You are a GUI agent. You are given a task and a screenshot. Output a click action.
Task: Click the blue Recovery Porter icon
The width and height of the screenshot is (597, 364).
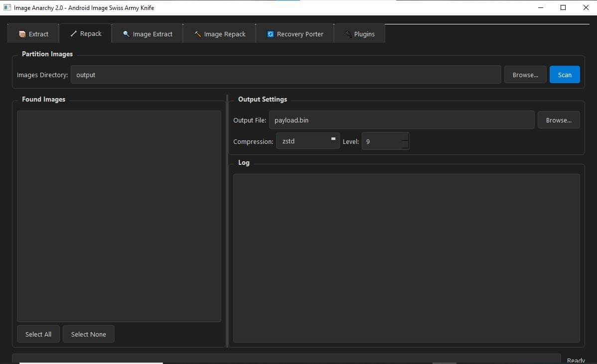270,34
